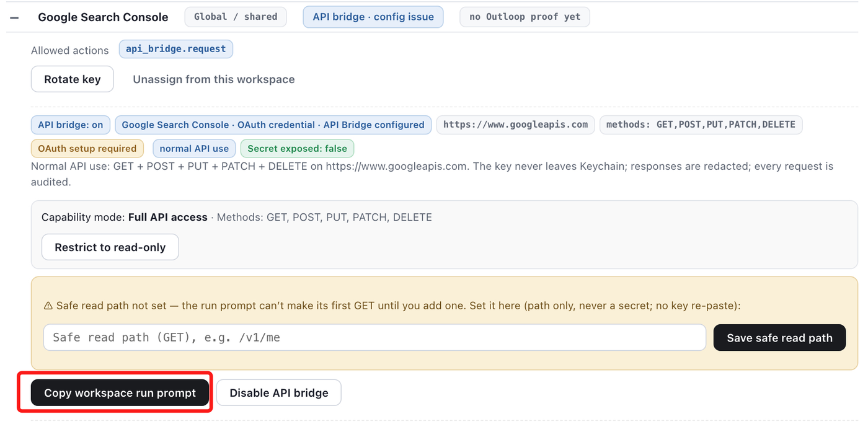This screenshot has height=424, width=868.
Task: Click the OAuth credential · API Bridge configured tag
Action: [273, 125]
